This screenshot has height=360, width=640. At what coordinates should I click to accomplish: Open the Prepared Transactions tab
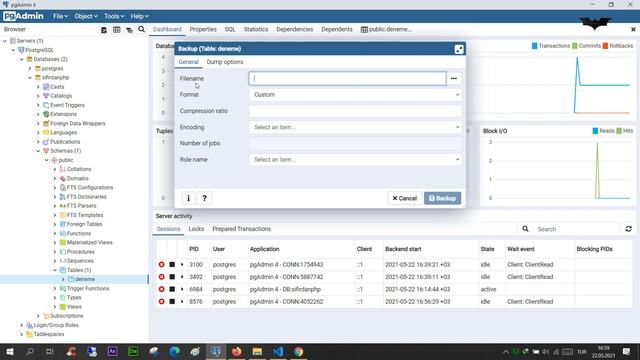242,229
